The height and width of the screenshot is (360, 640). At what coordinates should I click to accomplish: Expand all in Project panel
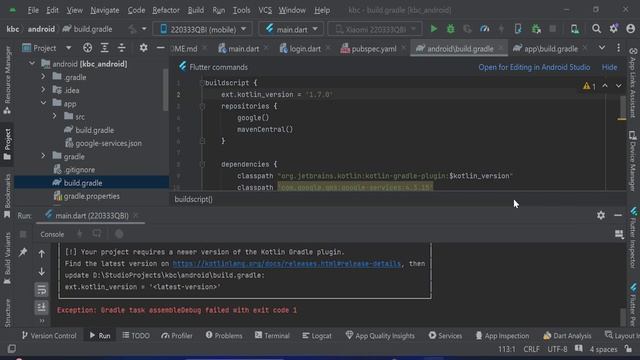104,48
